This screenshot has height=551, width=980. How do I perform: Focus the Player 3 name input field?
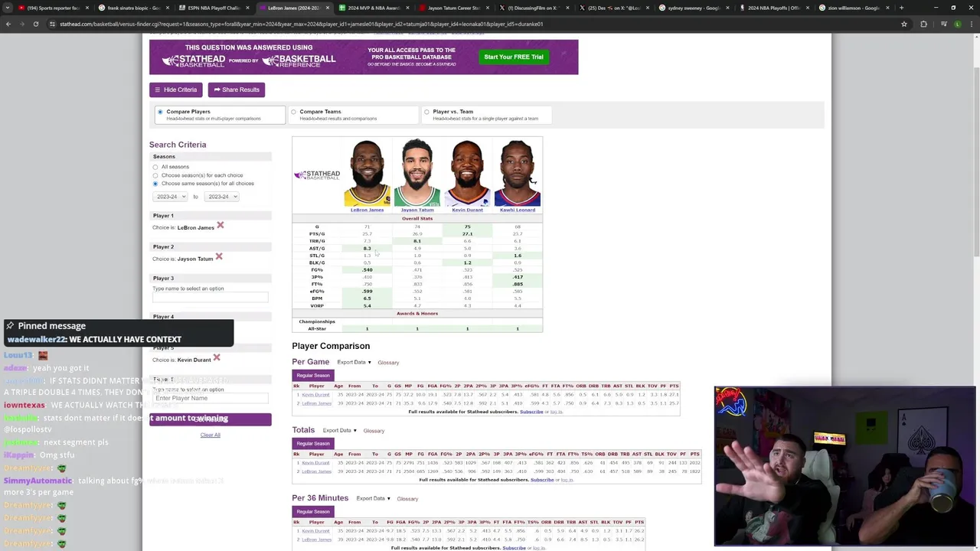coord(211,298)
